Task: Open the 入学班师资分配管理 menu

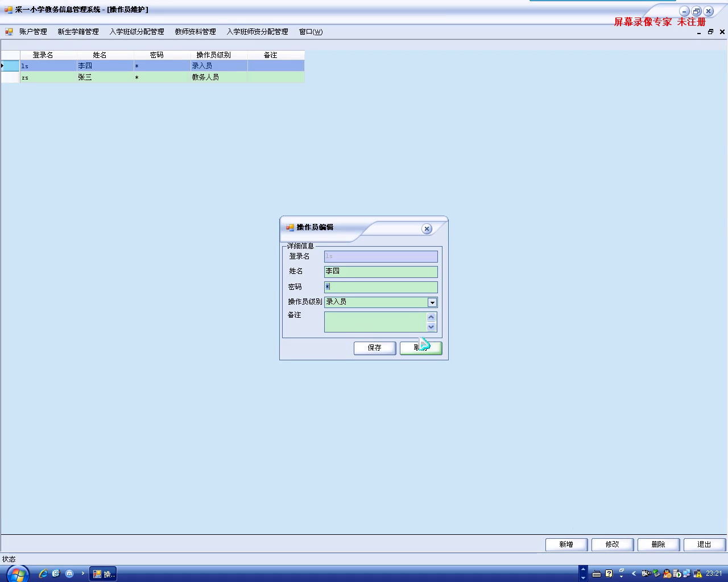Action: [x=257, y=32]
